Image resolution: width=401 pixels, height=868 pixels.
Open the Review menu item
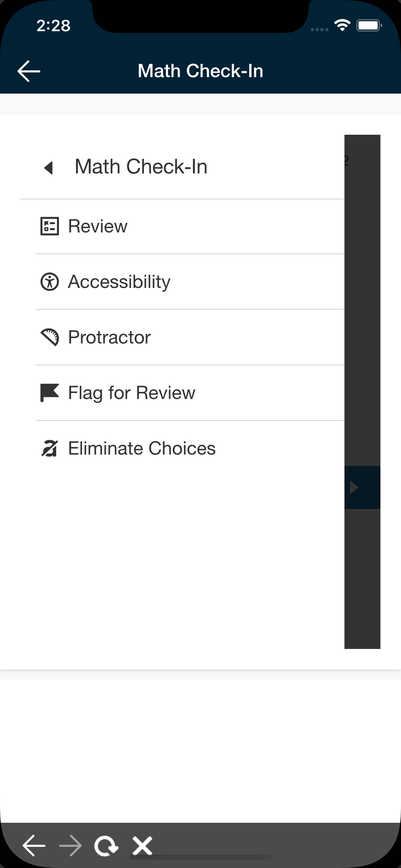click(x=98, y=226)
